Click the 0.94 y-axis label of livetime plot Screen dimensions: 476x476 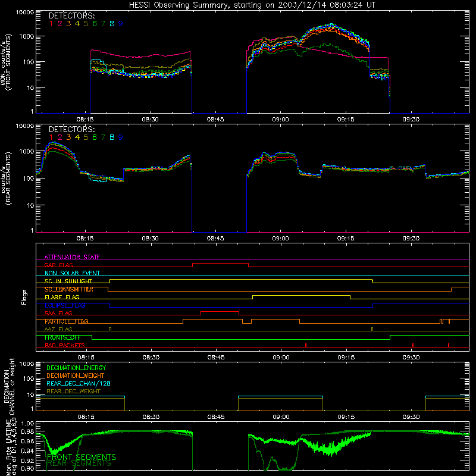point(27,451)
